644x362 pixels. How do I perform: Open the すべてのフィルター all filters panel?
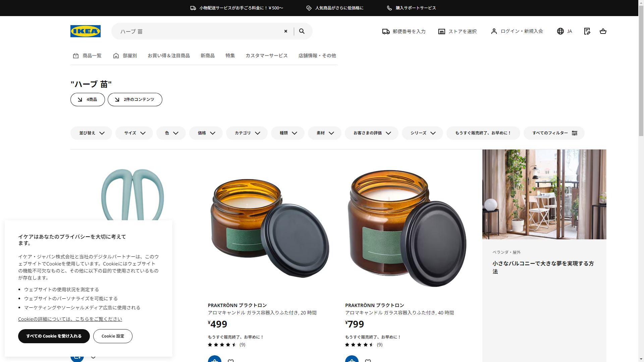(x=554, y=133)
